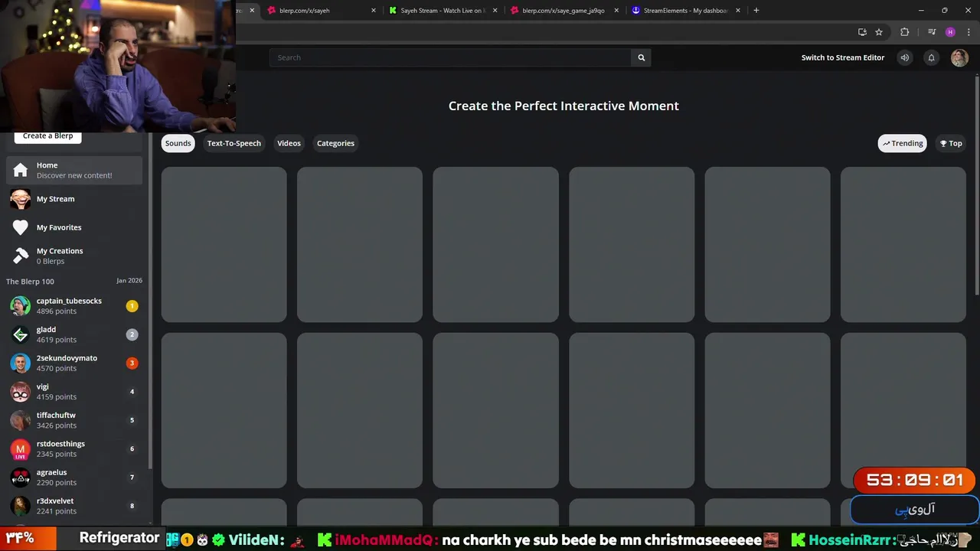
Task: Switch to StreamElements dashboard tab
Action: pos(685,11)
